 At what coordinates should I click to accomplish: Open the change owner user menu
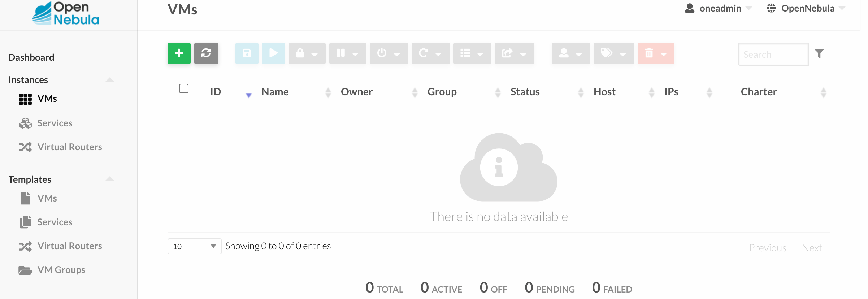570,53
